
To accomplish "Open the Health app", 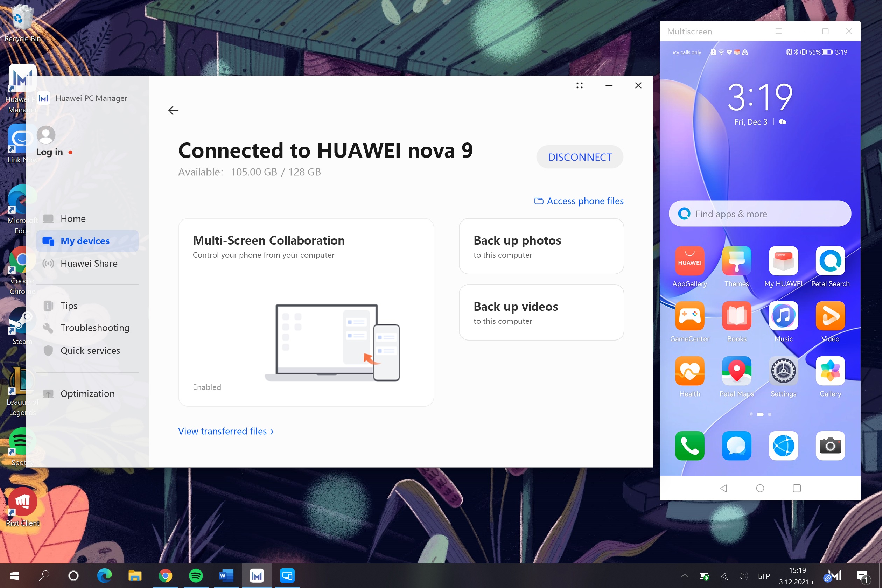I will (x=689, y=371).
